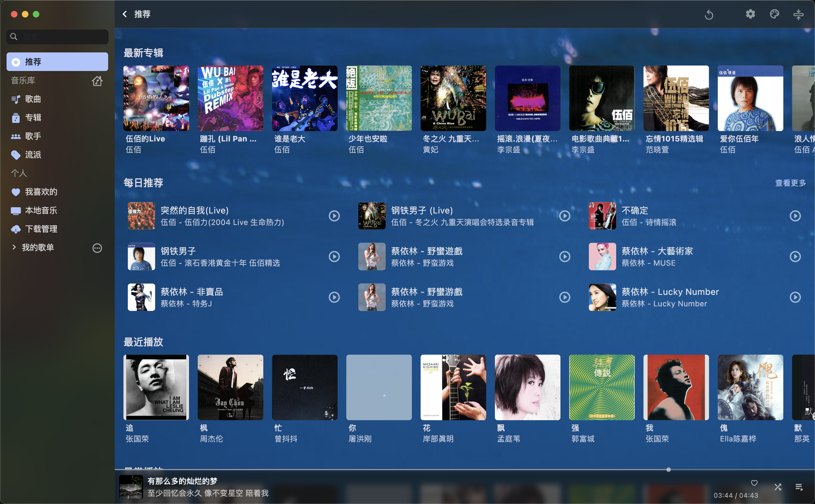This screenshot has height=504, width=815.
Task: Select 推荐 in the sidebar
Action: 57,62
